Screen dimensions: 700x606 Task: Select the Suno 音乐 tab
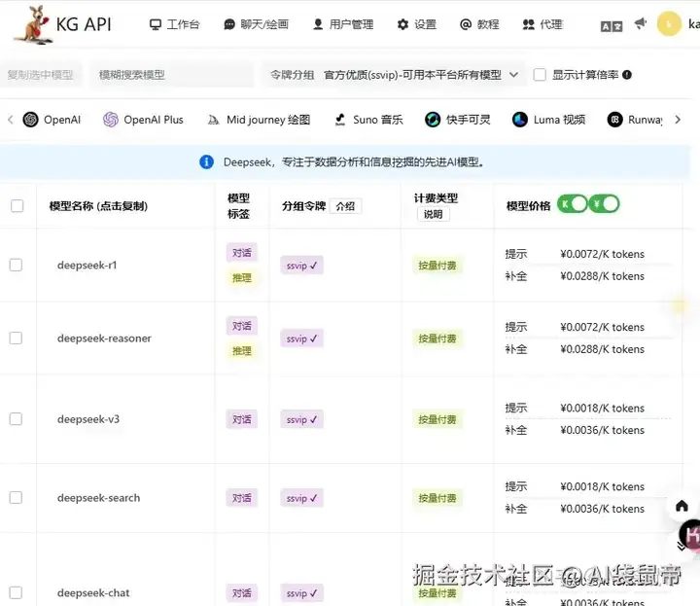click(x=368, y=120)
